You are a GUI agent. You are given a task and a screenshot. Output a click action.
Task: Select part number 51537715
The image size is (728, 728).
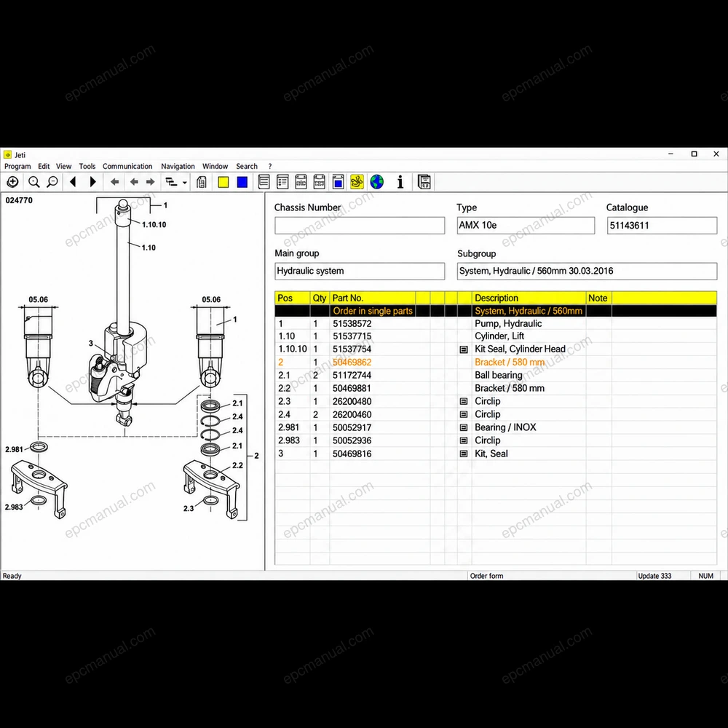[x=352, y=336]
